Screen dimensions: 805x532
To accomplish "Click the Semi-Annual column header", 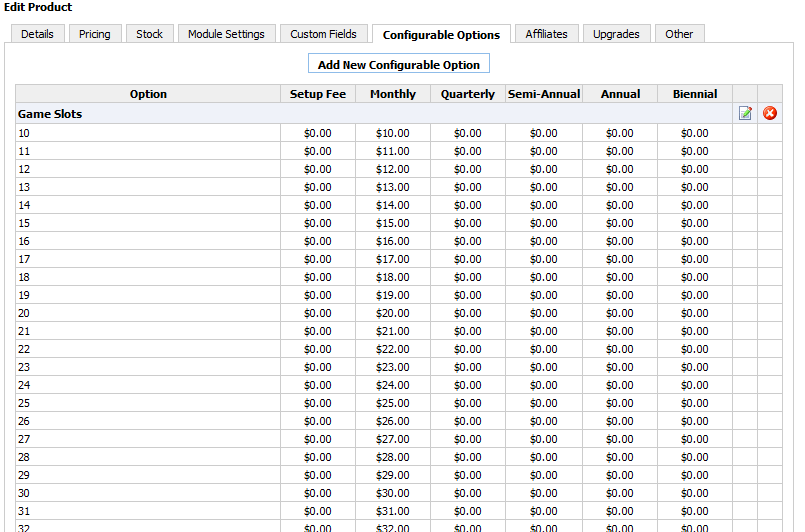I will pos(544,94).
